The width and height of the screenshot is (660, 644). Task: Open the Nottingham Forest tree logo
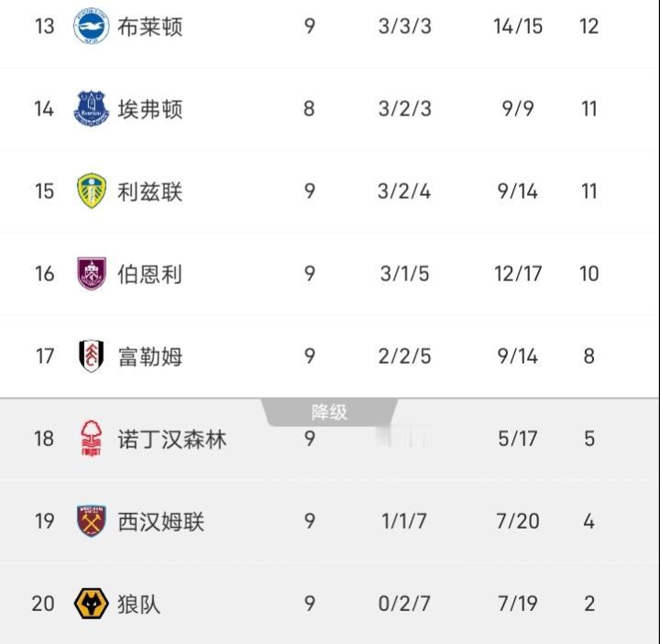pos(92,438)
